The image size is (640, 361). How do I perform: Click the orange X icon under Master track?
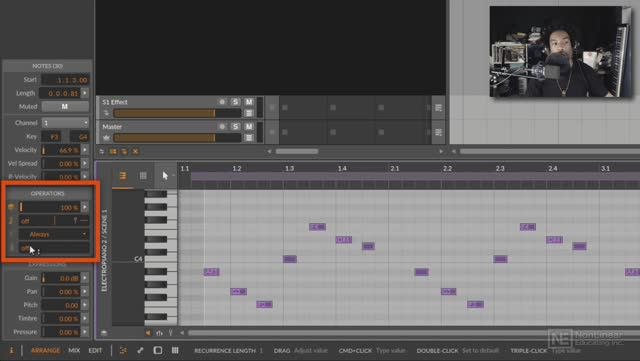click(x=135, y=152)
